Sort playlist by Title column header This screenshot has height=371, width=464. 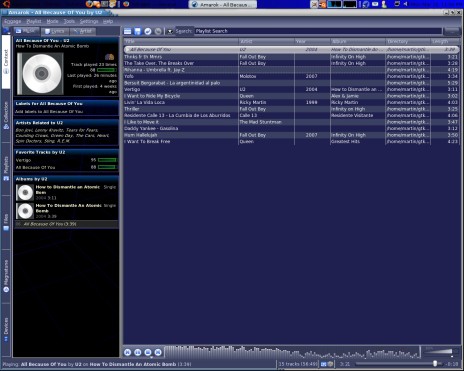(x=181, y=42)
